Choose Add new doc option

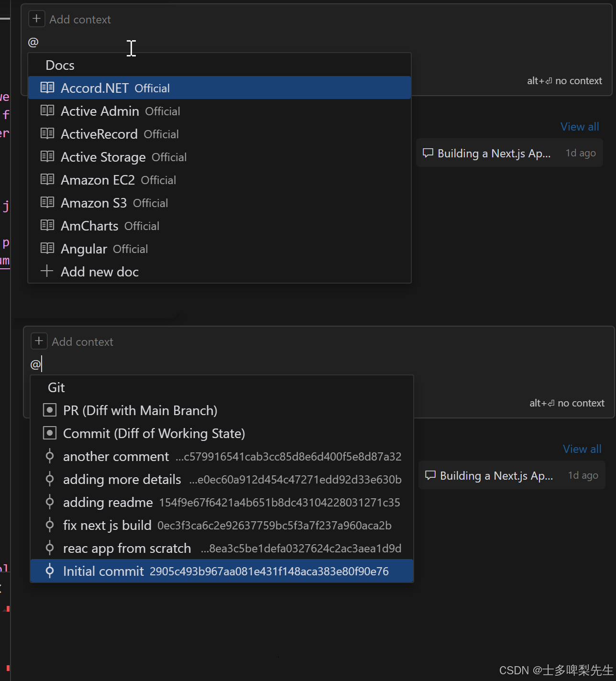[220, 272]
